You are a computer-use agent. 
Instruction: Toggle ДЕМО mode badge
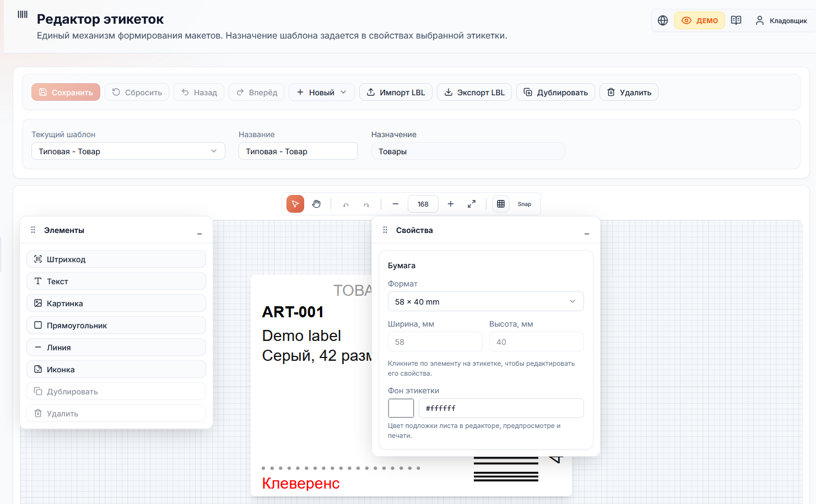(x=699, y=20)
